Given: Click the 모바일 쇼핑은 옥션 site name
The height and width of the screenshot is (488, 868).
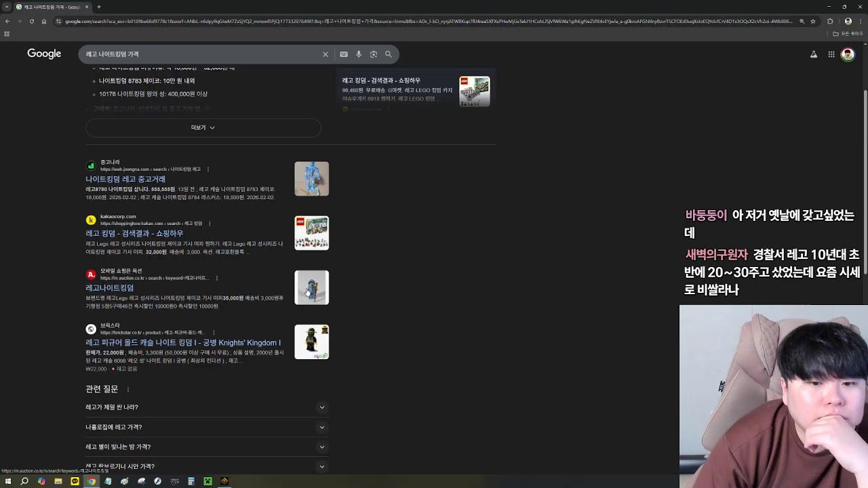Looking at the screenshot, I should click(x=121, y=271).
